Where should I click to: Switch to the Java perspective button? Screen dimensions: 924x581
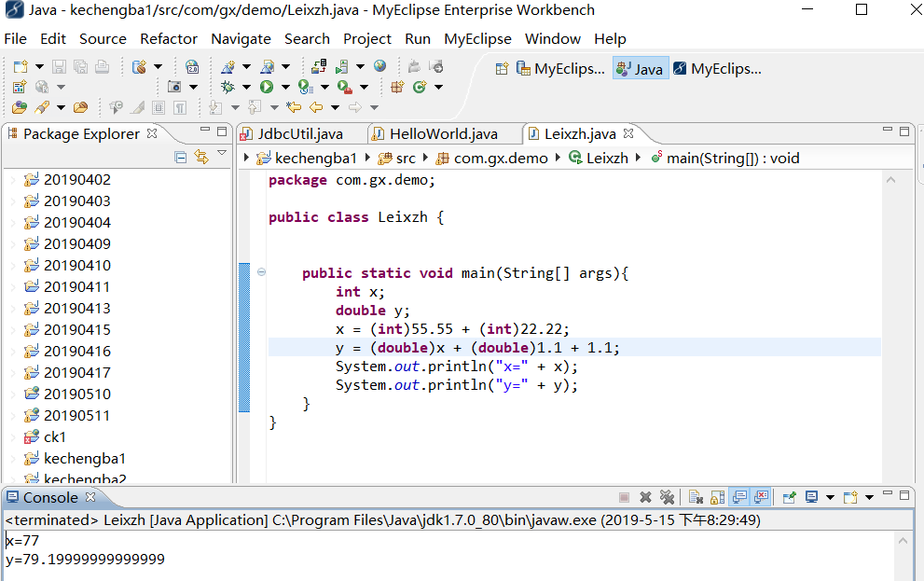[x=641, y=69]
